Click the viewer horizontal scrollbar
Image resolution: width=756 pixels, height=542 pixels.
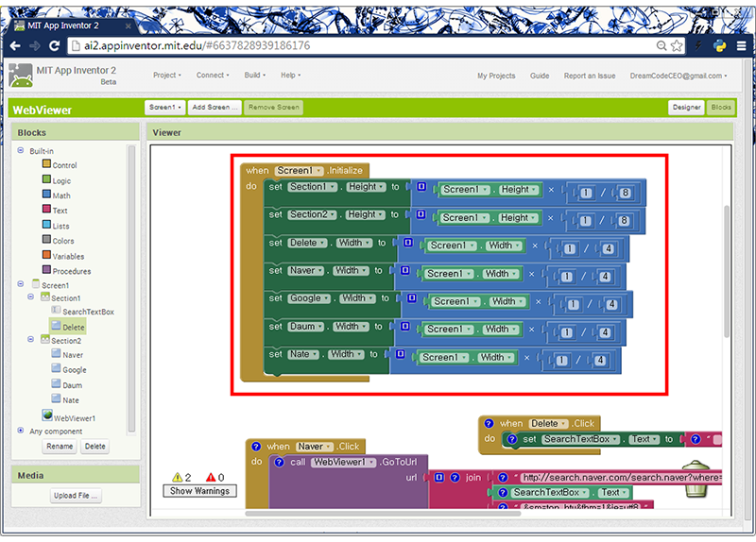[x=383, y=513]
